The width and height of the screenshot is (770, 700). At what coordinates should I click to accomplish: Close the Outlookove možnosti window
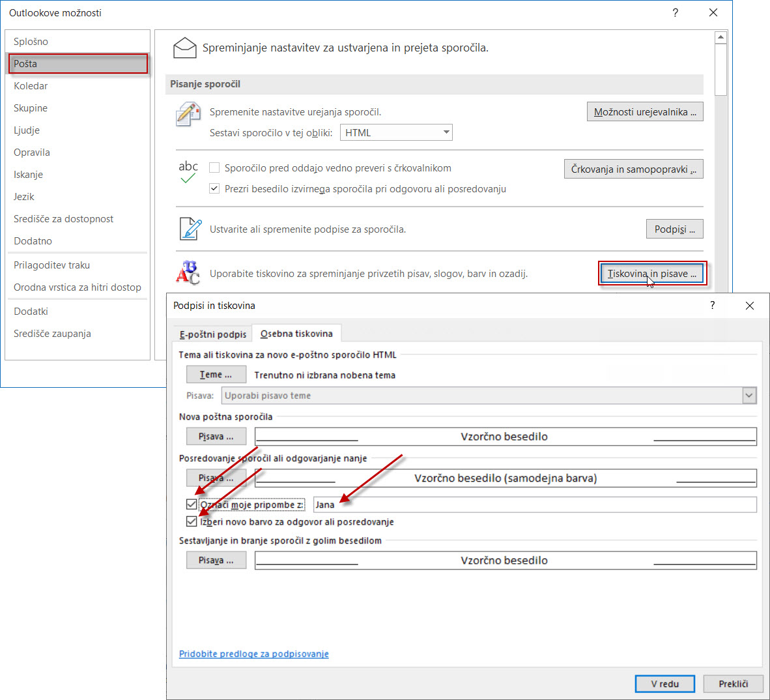713,13
